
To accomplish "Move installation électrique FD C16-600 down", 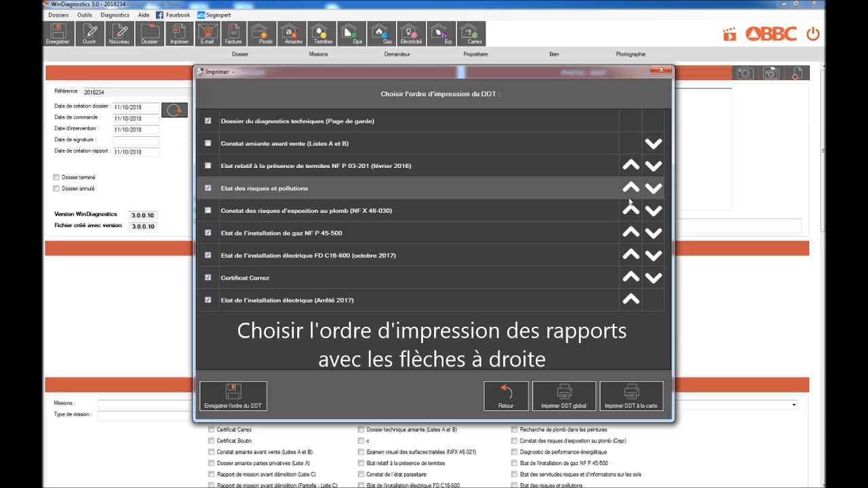I will (654, 256).
